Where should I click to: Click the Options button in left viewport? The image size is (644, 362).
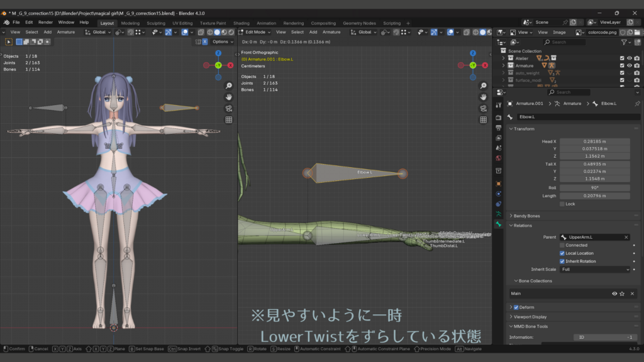click(222, 41)
